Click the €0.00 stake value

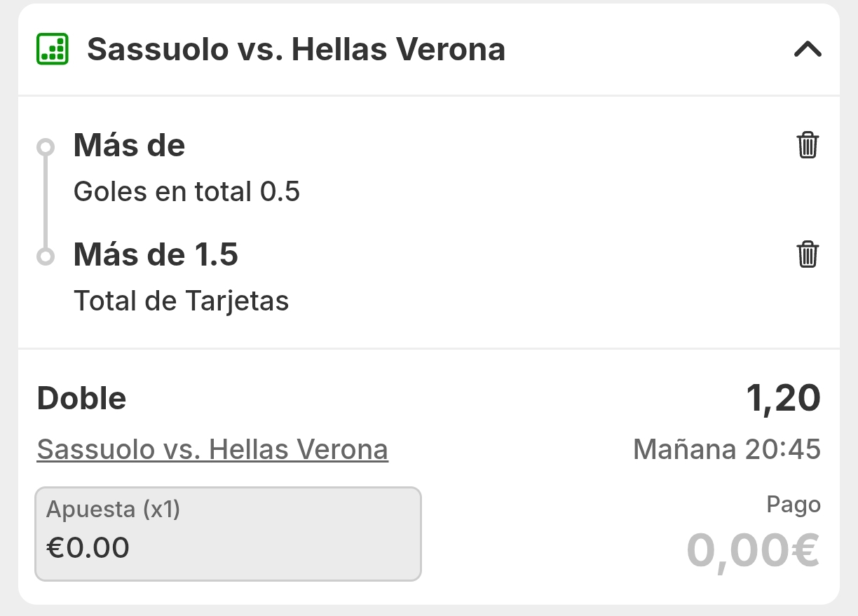(88, 547)
